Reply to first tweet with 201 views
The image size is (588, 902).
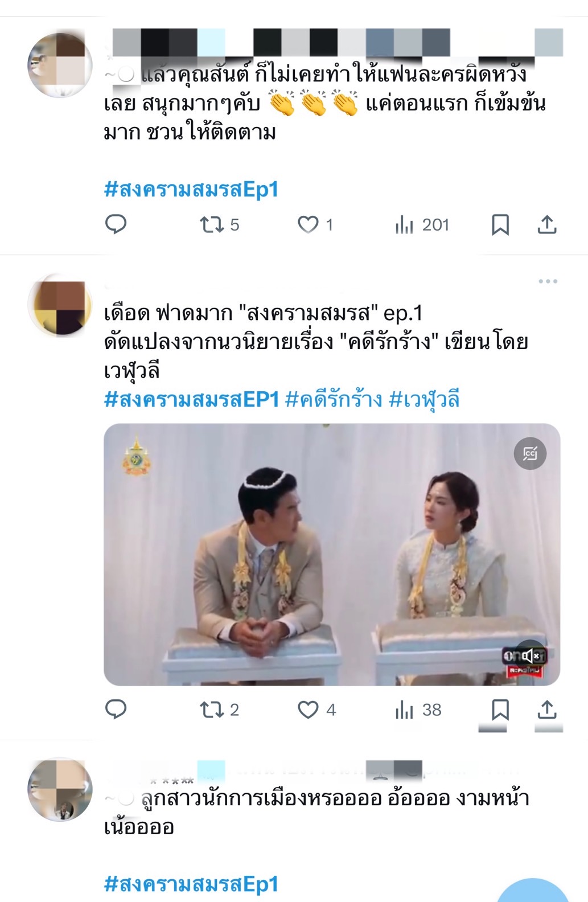pyautogui.click(x=116, y=224)
